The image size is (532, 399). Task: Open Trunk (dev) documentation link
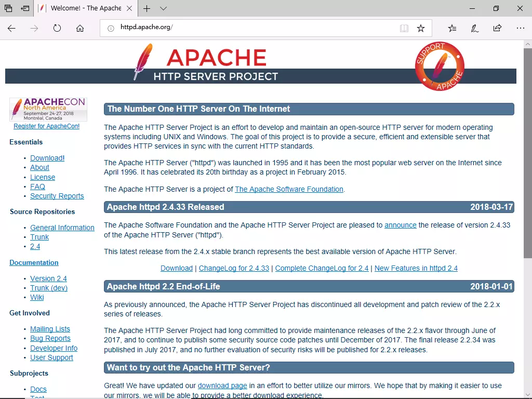[49, 288]
